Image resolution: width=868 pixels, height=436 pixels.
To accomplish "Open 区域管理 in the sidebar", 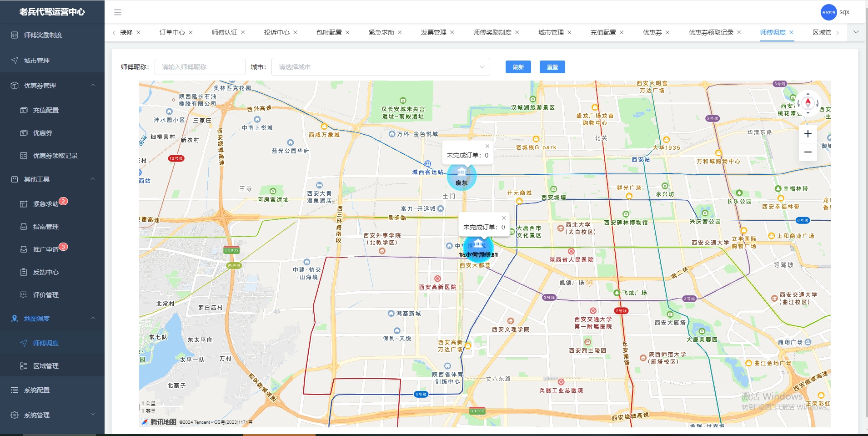I will 52,366.
